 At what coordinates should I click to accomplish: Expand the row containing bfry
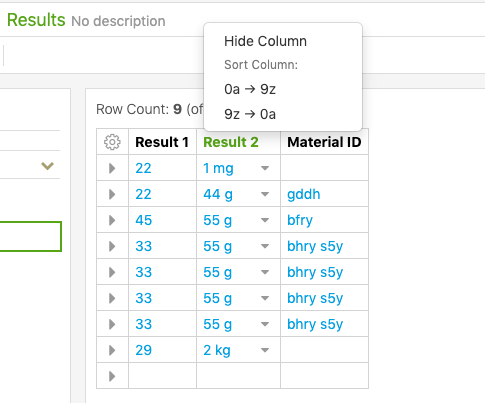pos(112,220)
